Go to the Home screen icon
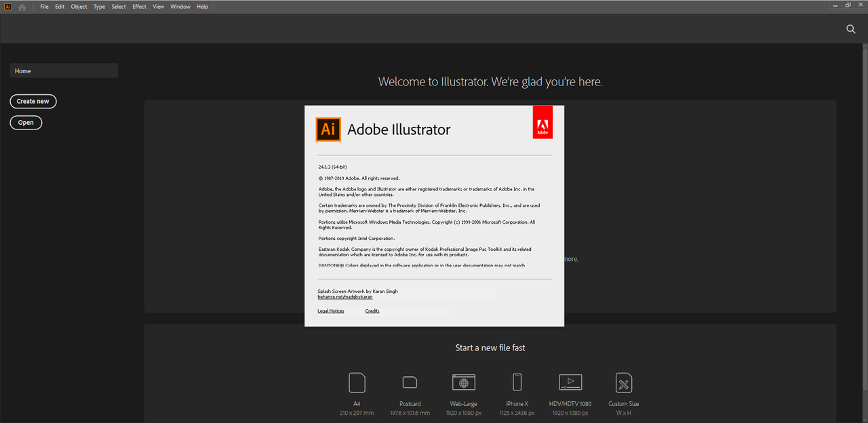 pyautogui.click(x=22, y=7)
